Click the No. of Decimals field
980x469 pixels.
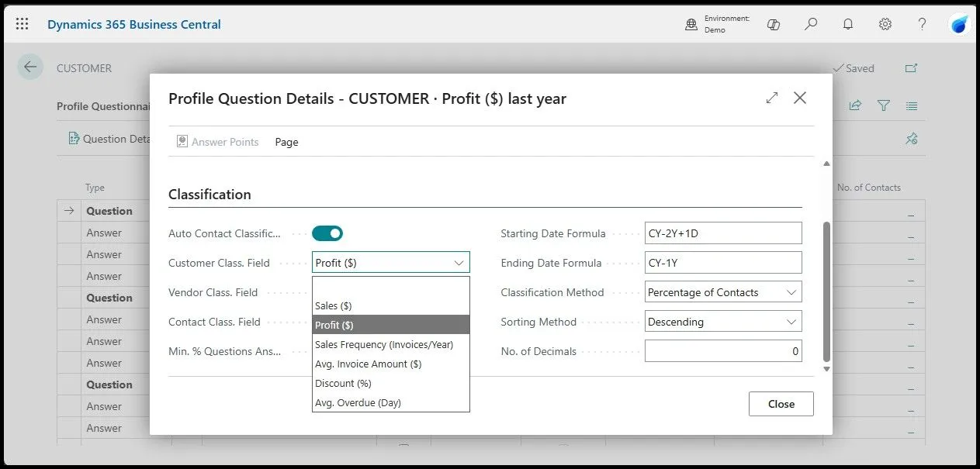pos(723,351)
